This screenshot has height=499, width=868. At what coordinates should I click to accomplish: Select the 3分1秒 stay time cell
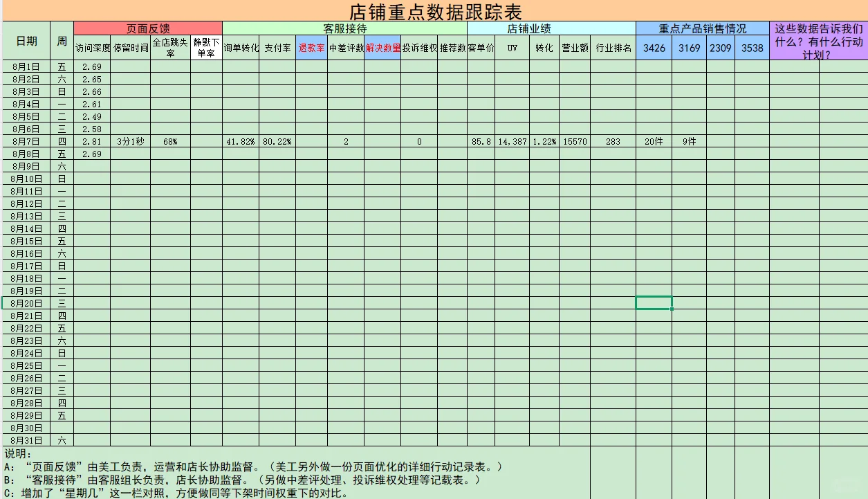130,142
